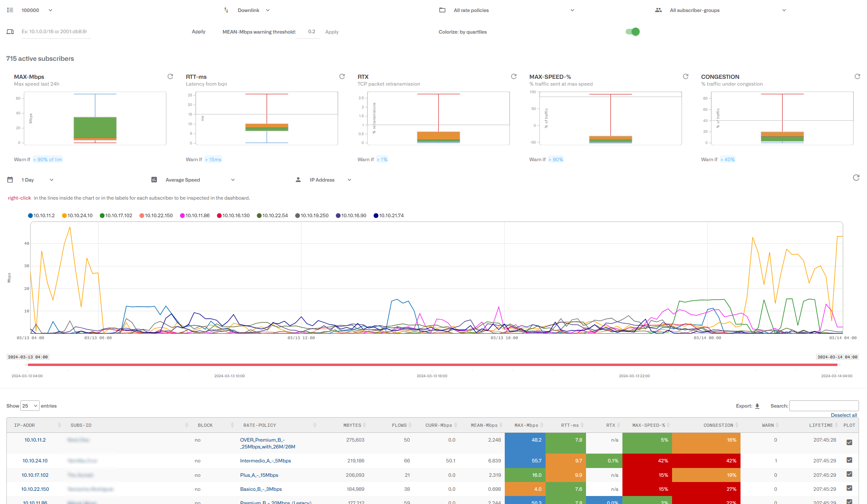Viewport: 867px width, 504px height.
Task: Sort the table by RTT-ms column
Action: click(582, 425)
